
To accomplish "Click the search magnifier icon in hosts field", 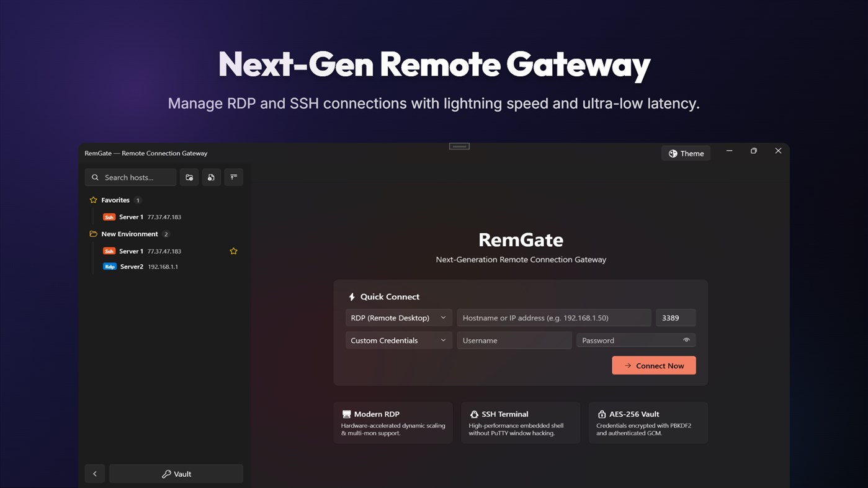I will pyautogui.click(x=95, y=177).
